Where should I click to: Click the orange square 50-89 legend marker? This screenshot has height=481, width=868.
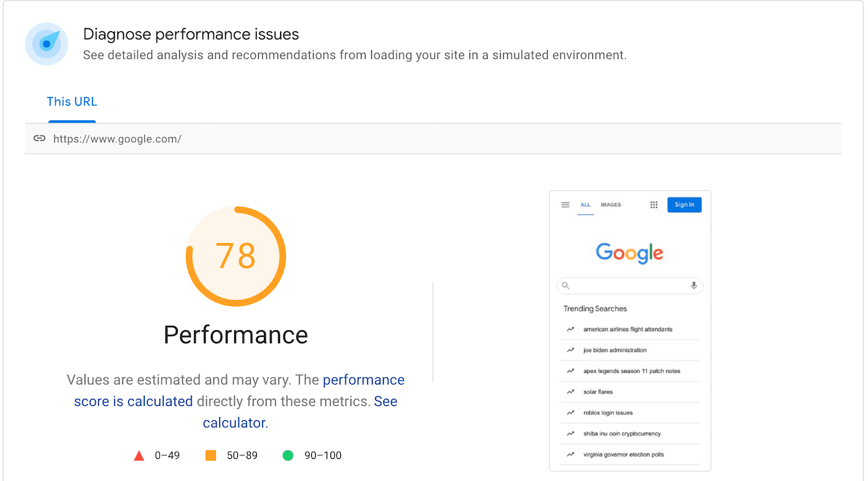pyautogui.click(x=210, y=455)
